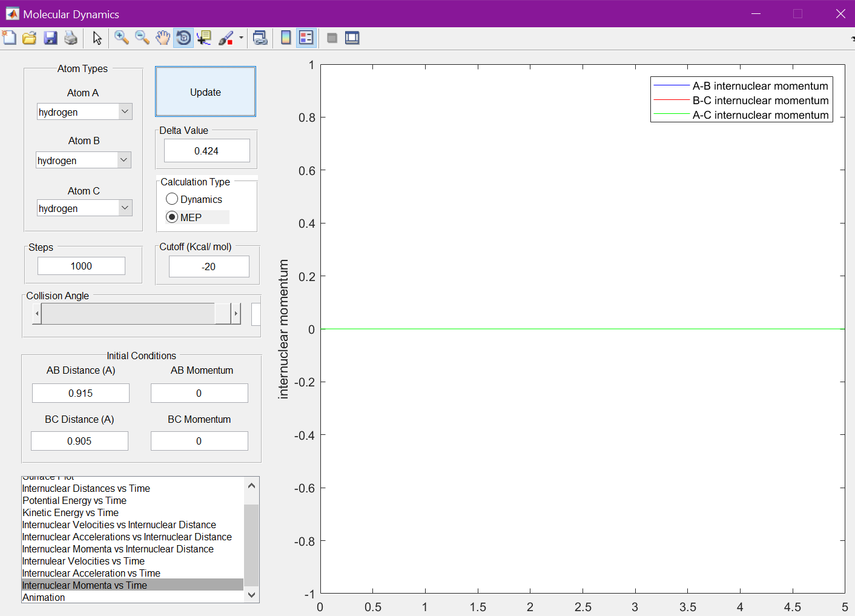The width and height of the screenshot is (855, 616).
Task: Select Animation in the plot list
Action: pos(44,598)
